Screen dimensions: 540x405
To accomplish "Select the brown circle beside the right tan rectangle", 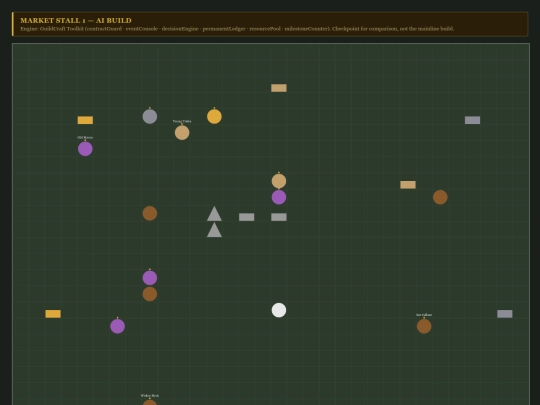I will (440, 197).
